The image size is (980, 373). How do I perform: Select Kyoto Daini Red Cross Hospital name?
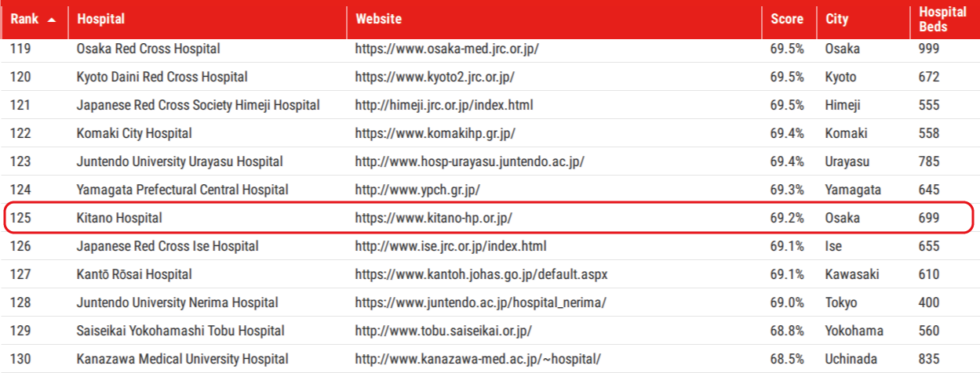(162, 77)
